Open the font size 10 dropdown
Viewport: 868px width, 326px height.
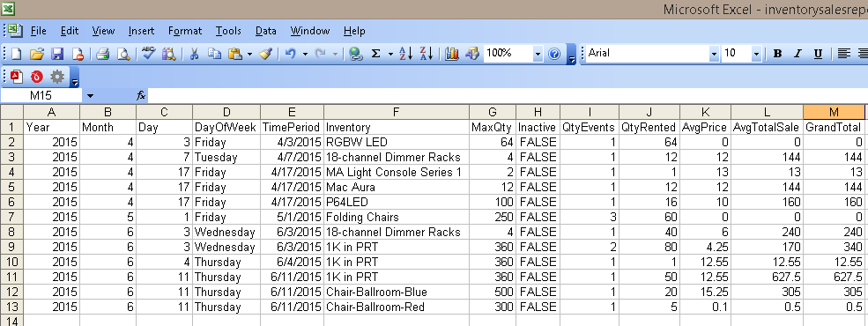[756, 54]
